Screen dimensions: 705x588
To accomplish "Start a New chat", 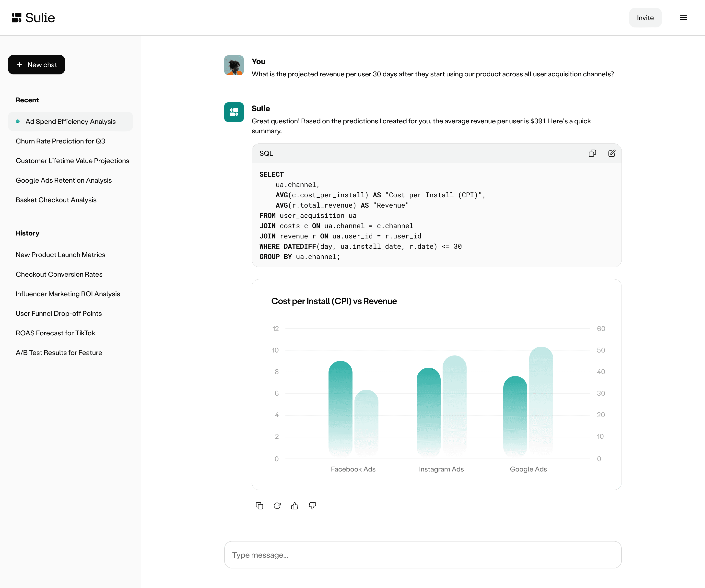I will click(x=36, y=65).
